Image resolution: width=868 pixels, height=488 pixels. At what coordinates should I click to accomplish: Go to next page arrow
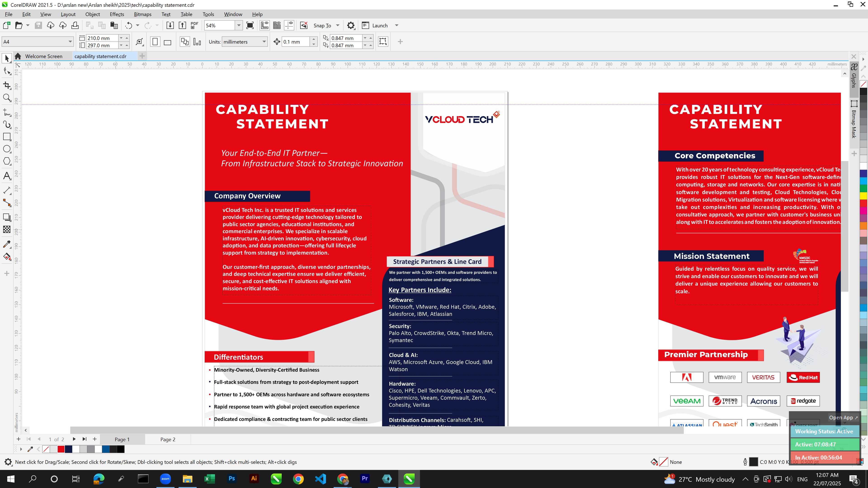coord(74,439)
